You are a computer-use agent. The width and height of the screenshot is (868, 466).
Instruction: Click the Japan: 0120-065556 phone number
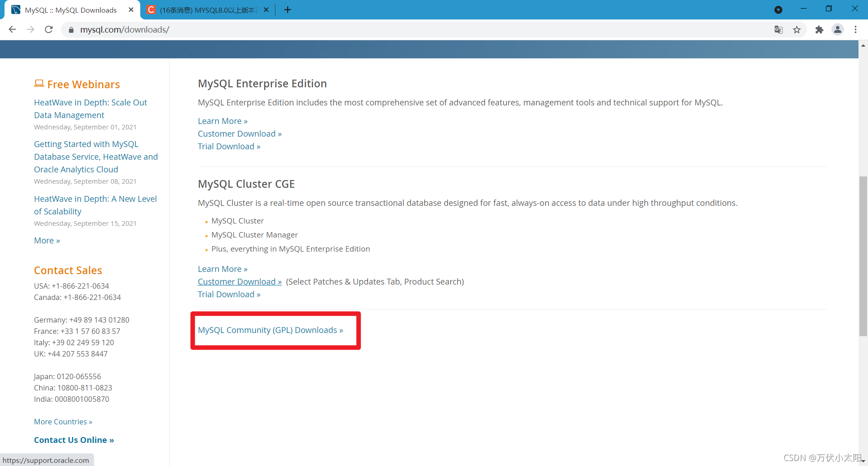67,376
